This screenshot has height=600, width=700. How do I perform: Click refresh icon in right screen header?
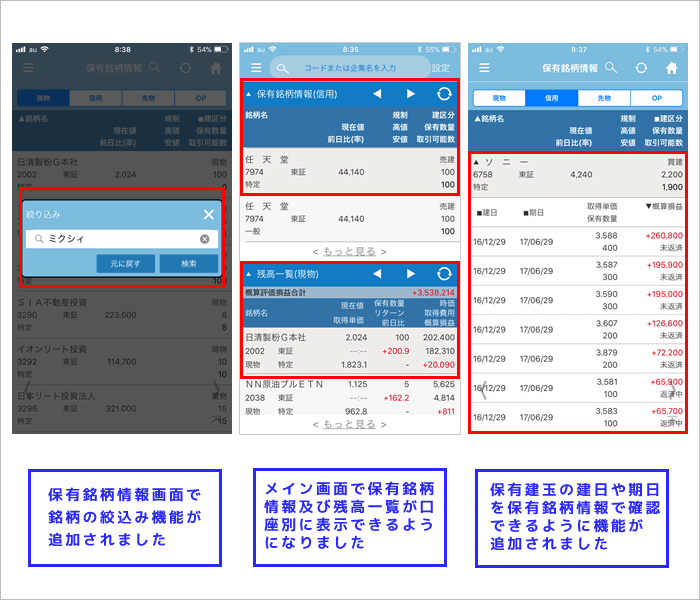(641, 68)
